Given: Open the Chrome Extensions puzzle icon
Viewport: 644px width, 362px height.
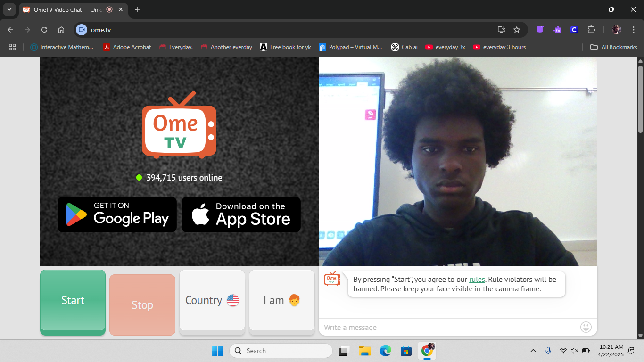Looking at the screenshot, I should pyautogui.click(x=591, y=30).
